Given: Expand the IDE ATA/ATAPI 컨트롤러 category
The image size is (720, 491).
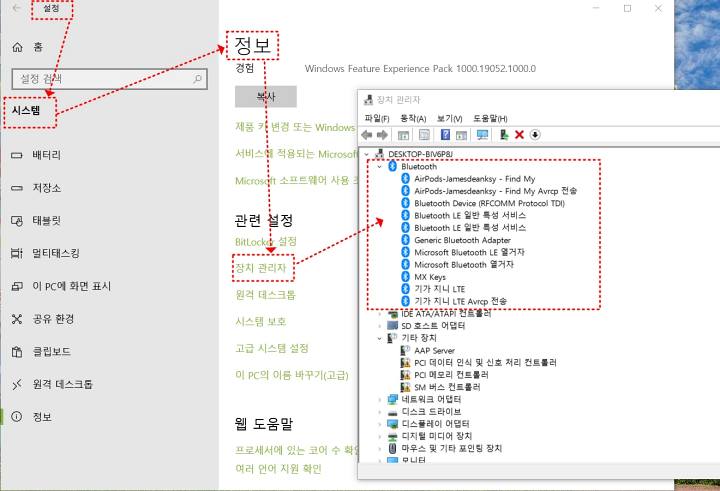Looking at the screenshot, I should click(379, 314).
